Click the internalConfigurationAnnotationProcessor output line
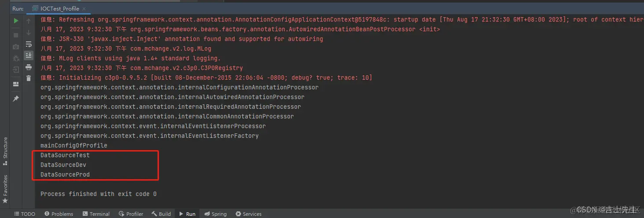The height and width of the screenshot is (218, 644). click(180, 87)
